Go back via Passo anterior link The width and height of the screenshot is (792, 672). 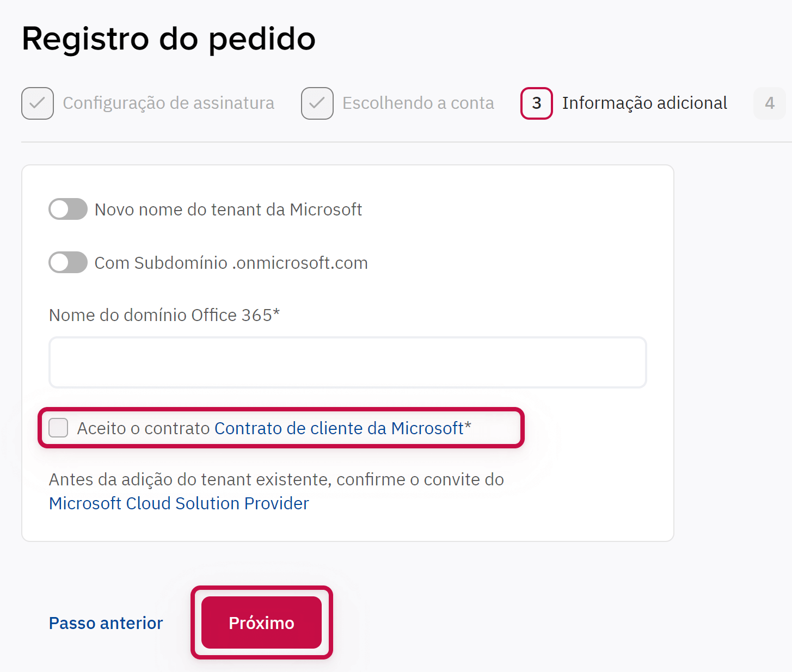click(106, 623)
